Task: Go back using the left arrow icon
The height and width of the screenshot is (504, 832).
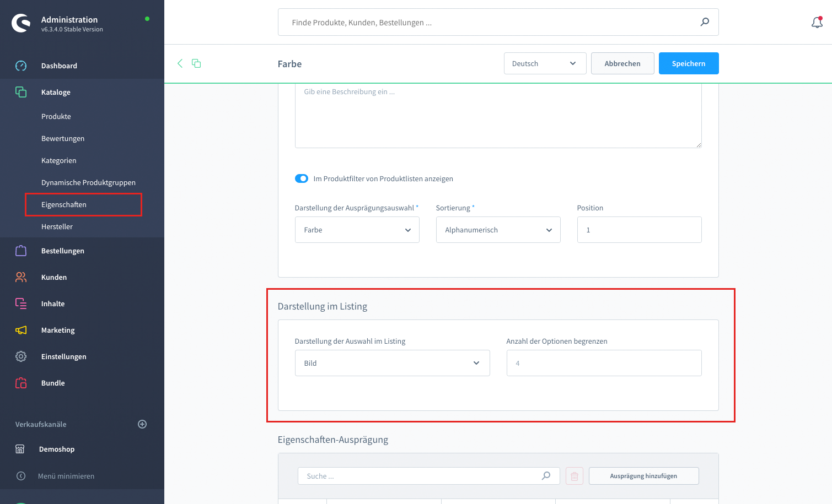Action: point(180,63)
